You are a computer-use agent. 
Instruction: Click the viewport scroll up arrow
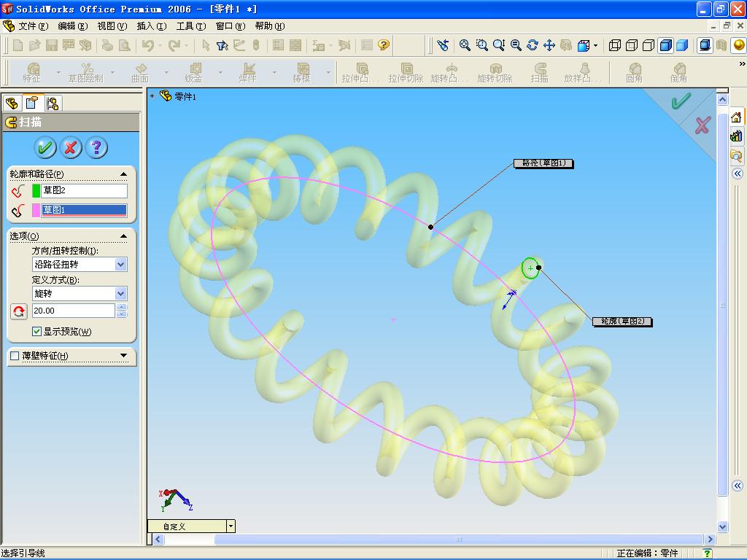722,99
